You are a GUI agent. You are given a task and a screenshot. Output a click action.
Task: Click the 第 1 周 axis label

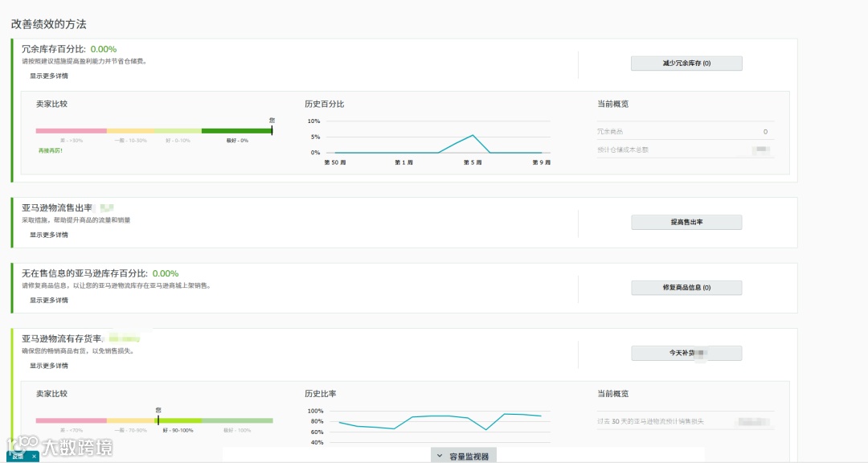403,162
